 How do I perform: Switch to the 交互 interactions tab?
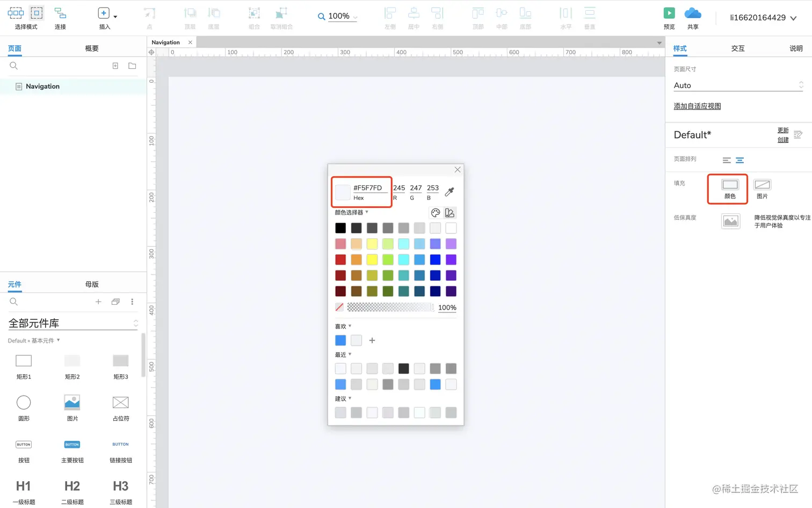[x=738, y=48]
